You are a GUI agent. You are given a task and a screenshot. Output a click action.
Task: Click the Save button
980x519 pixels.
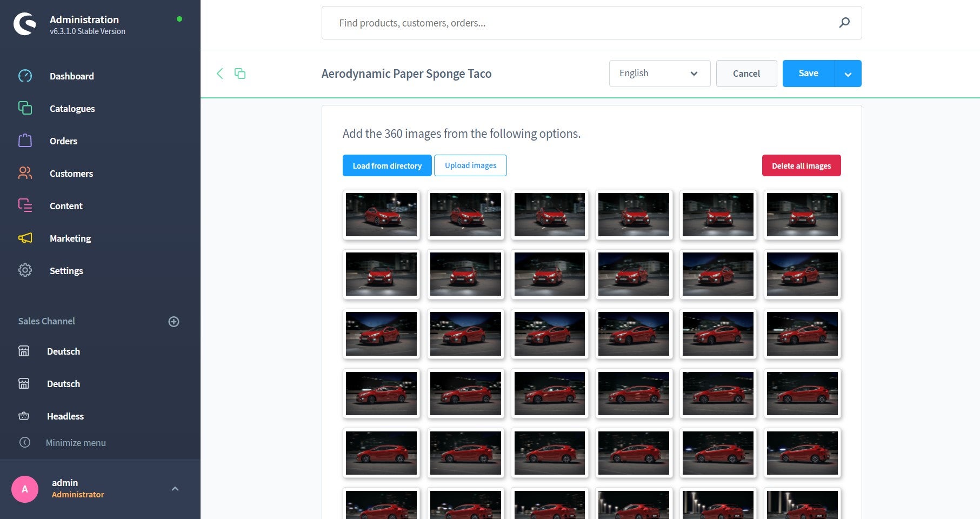pos(809,74)
